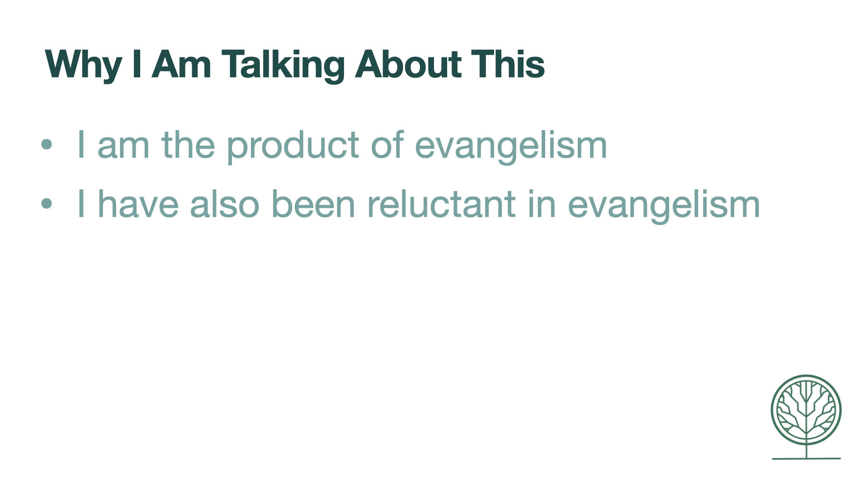Click the word 'been' in the second bullet

coord(313,203)
